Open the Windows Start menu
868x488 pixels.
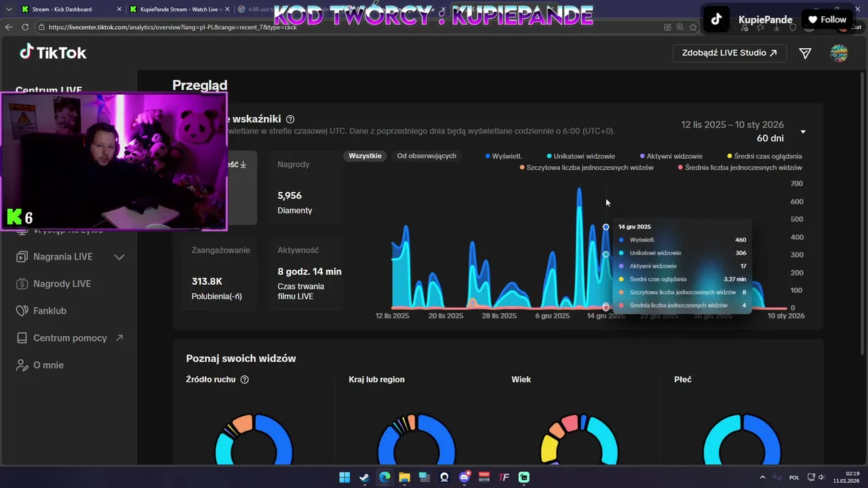(x=344, y=477)
